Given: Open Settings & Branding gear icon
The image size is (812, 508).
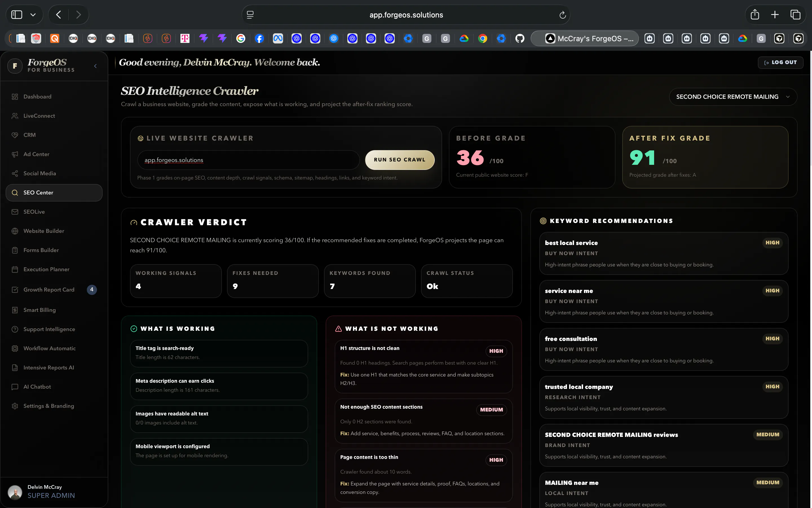Looking at the screenshot, I should [15, 406].
